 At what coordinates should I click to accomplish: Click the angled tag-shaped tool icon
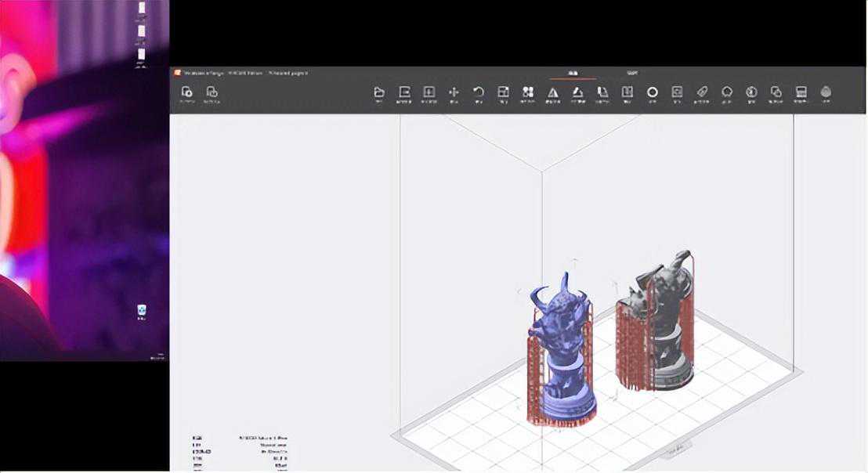click(x=702, y=92)
